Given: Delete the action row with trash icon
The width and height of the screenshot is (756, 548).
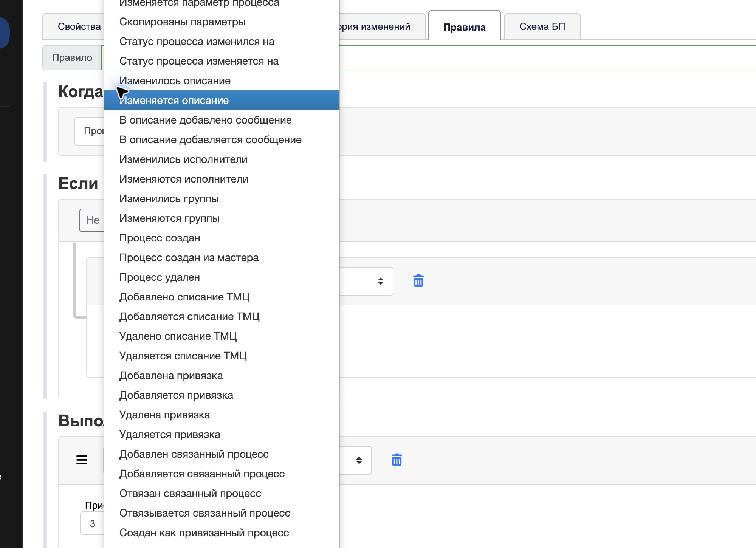Looking at the screenshot, I should 397,460.
